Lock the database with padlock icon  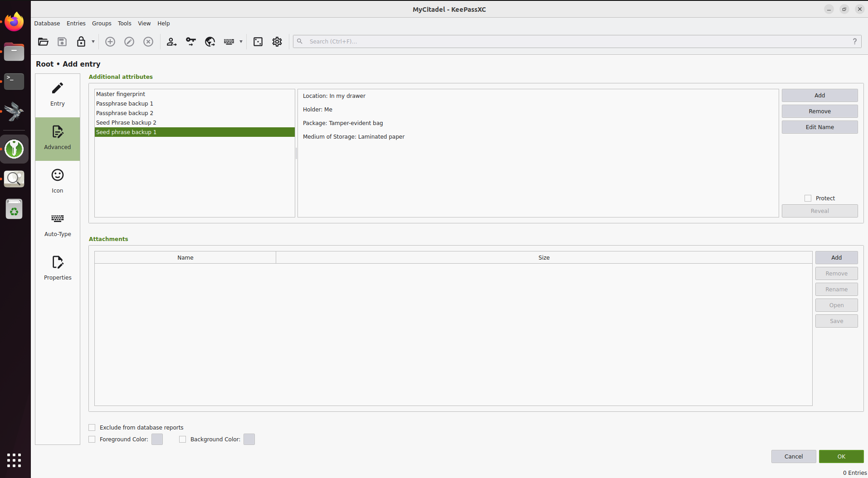(81, 42)
